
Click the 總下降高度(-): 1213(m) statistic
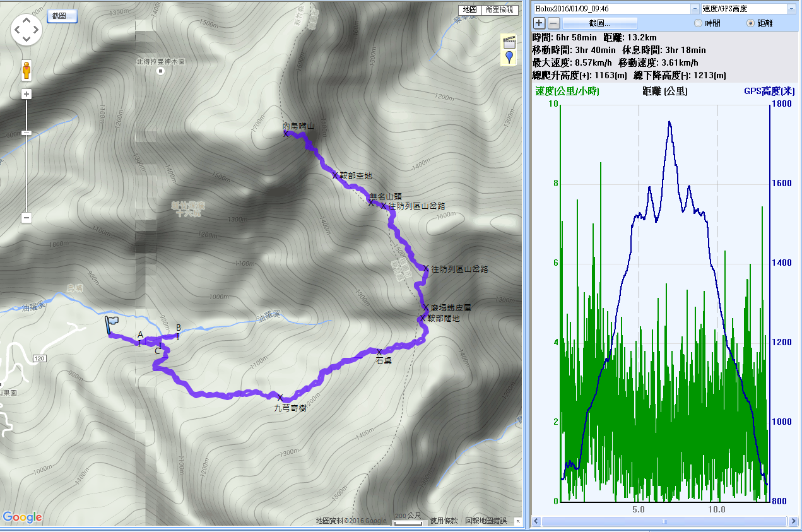[680, 75]
